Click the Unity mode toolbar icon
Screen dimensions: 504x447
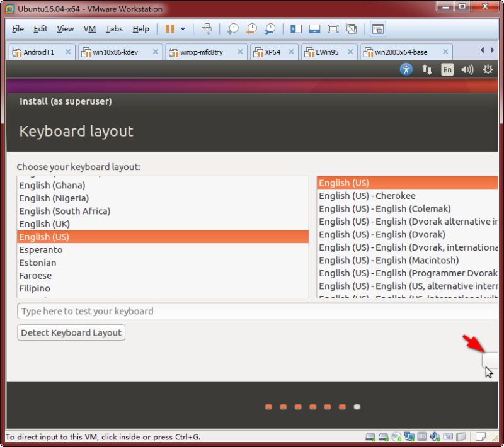point(350,28)
